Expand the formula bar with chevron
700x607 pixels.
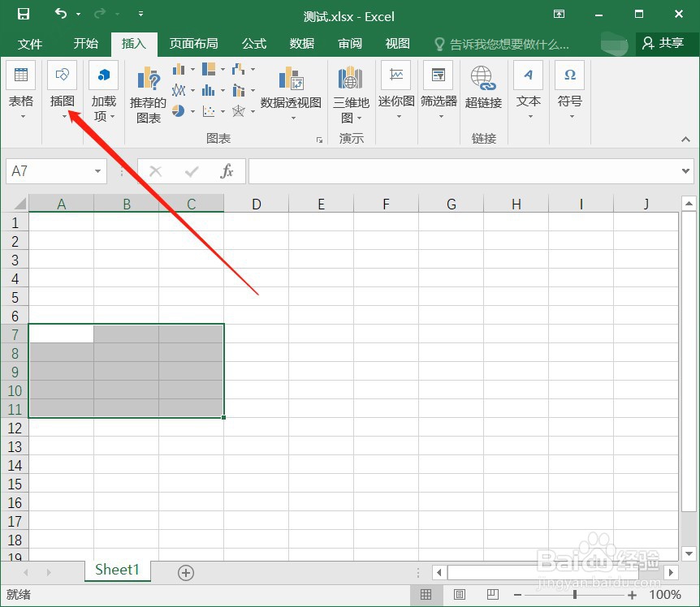[685, 170]
